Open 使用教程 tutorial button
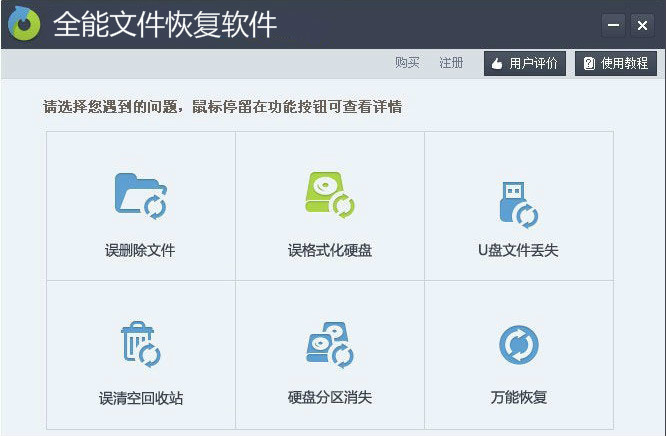Image resolution: width=666 pixels, height=436 pixels. coord(616,64)
